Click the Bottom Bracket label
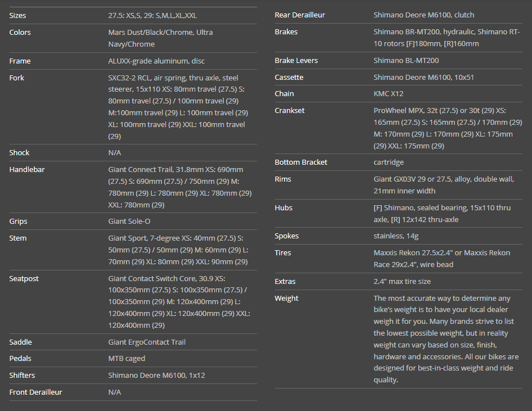The height and width of the screenshot is (411, 532). (301, 162)
